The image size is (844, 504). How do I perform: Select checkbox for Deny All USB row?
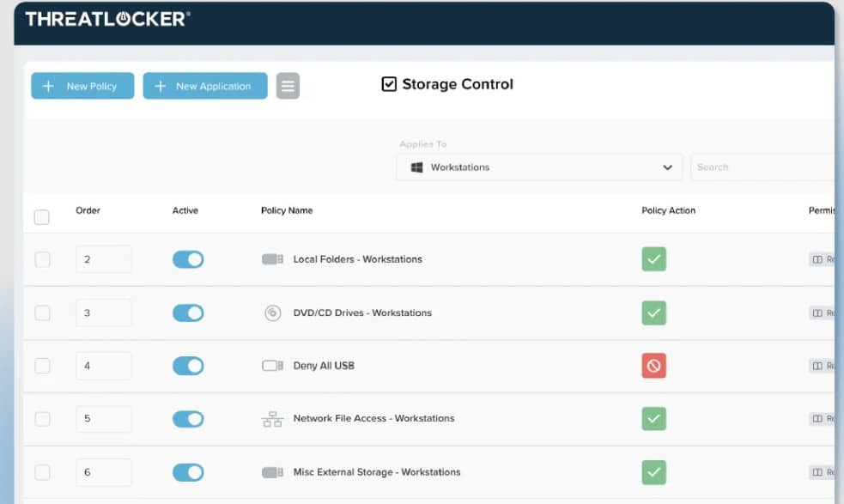[x=43, y=366]
